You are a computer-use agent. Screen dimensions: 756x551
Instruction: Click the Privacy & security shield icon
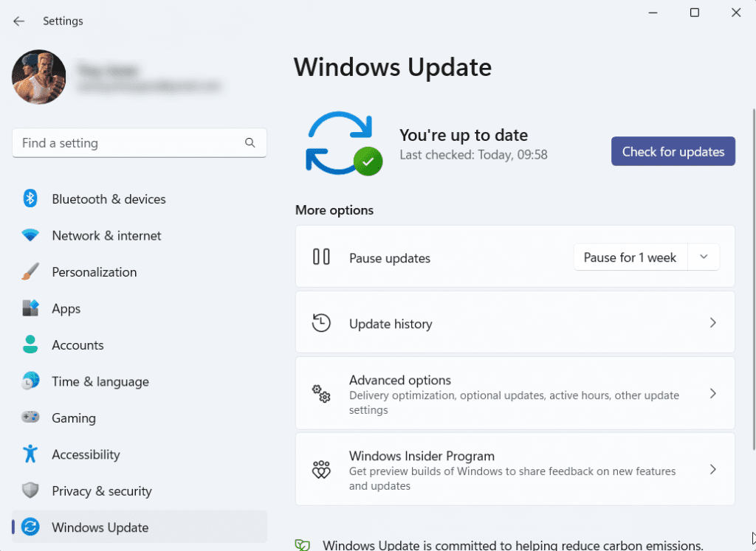[x=30, y=491]
